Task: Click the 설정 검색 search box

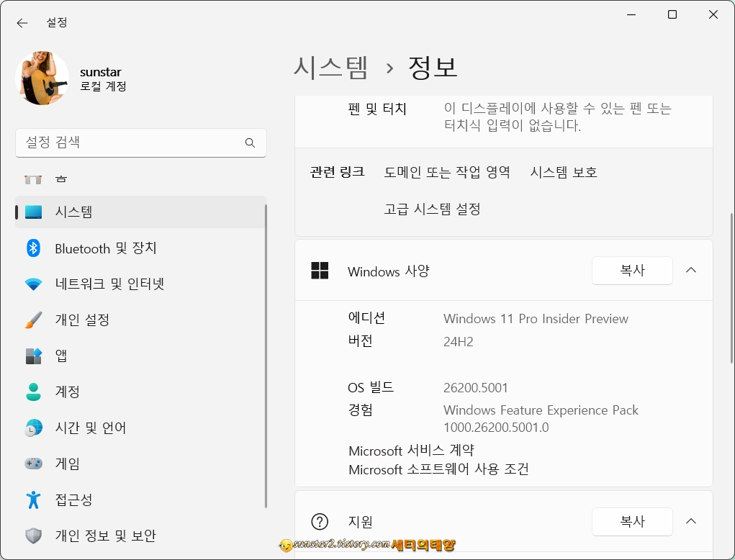Action: click(140, 143)
